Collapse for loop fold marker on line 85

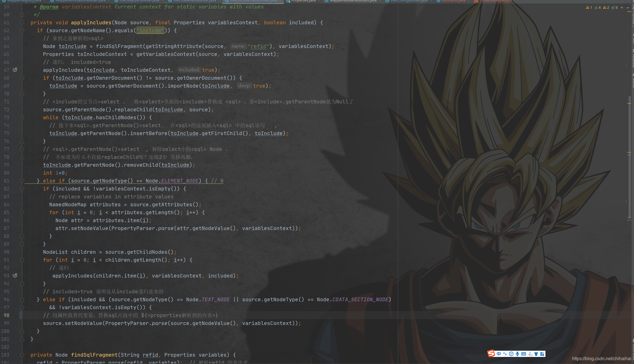[x=22, y=213]
